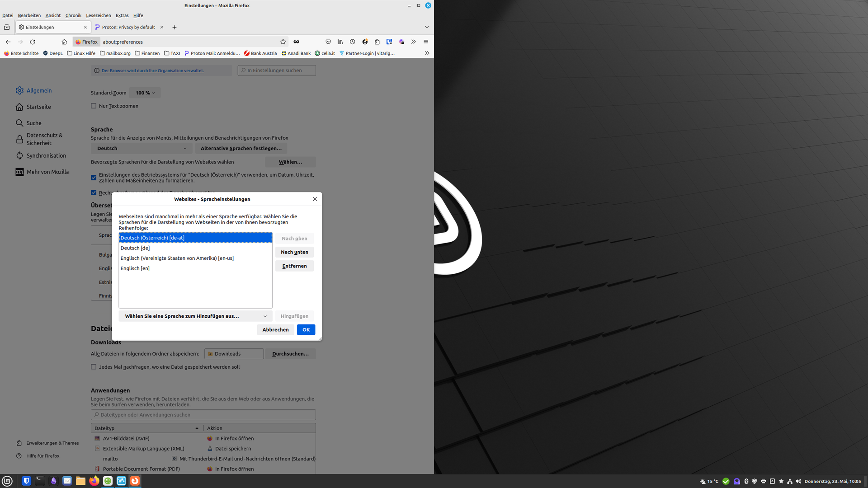The height and width of the screenshot is (488, 868).
Task: Click the 'Nach unten' button
Action: pos(294,252)
